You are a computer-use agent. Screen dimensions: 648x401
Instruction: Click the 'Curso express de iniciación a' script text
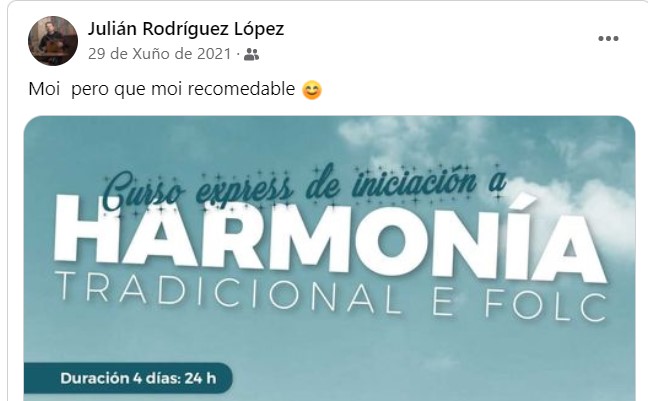click(x=305, y=187)
